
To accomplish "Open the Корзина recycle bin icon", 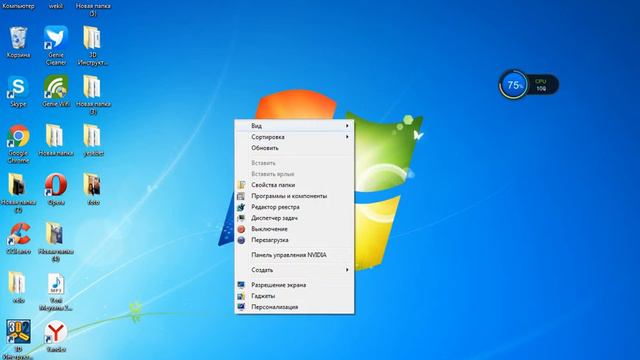I will pos(18,39).
